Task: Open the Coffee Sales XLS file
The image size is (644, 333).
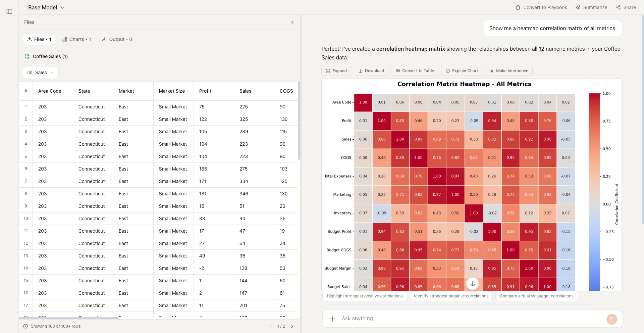Action: (50, 56)
